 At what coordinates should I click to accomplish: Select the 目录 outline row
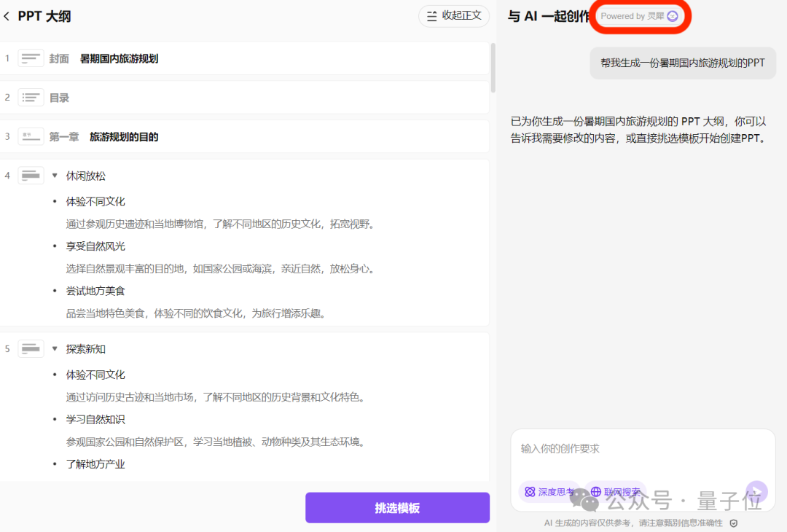tap(219, 96)
